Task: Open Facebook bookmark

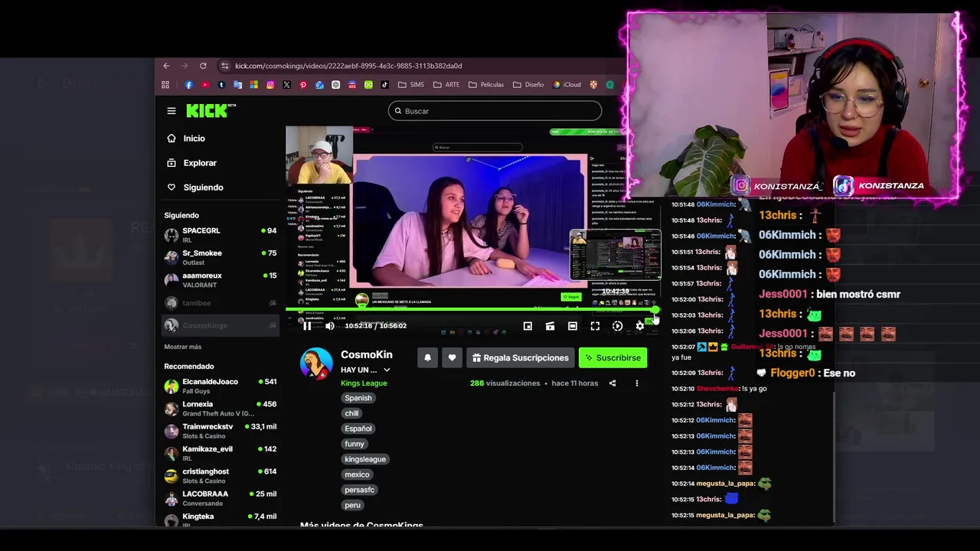Action: point(189,85)
